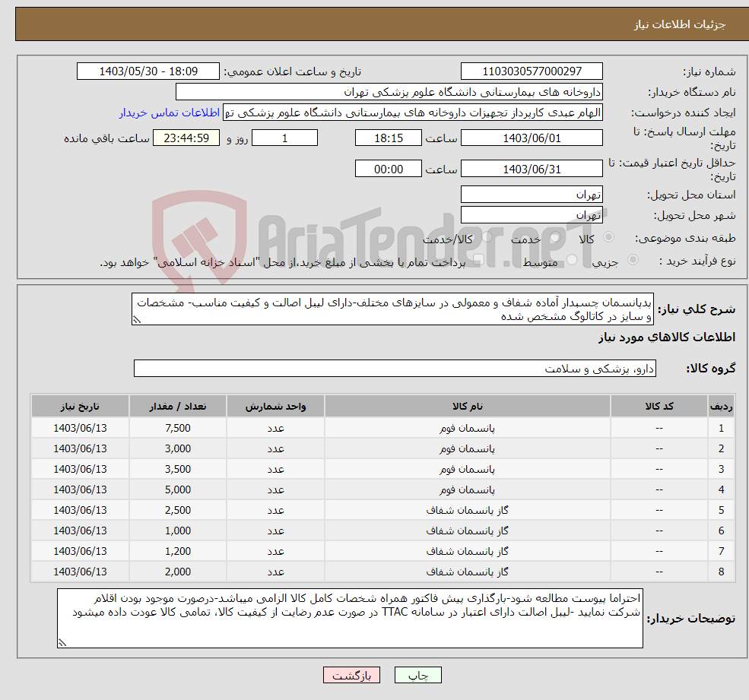Click the واحد شمارش column header
Screen dimensions: 749x700
click(275, 407)
